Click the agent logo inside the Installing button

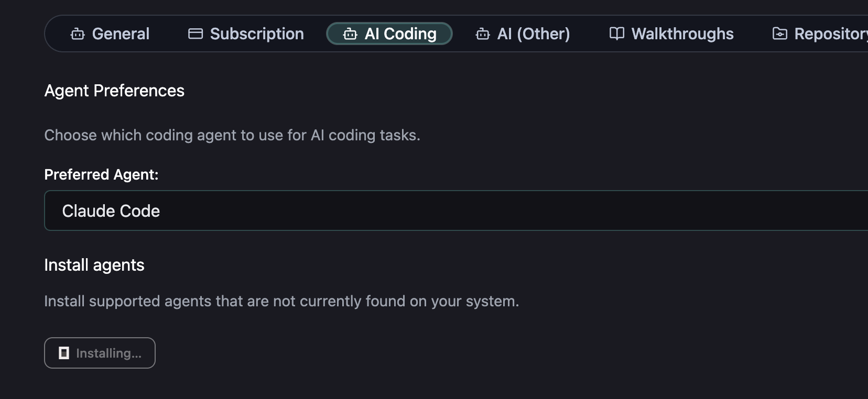63,353
